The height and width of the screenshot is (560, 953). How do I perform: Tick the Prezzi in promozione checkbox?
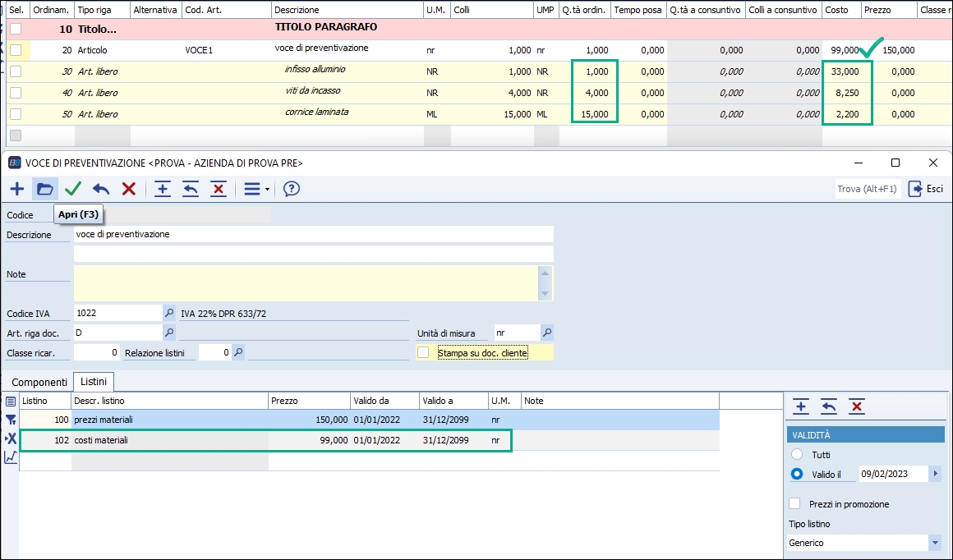(x=794, y=504)
